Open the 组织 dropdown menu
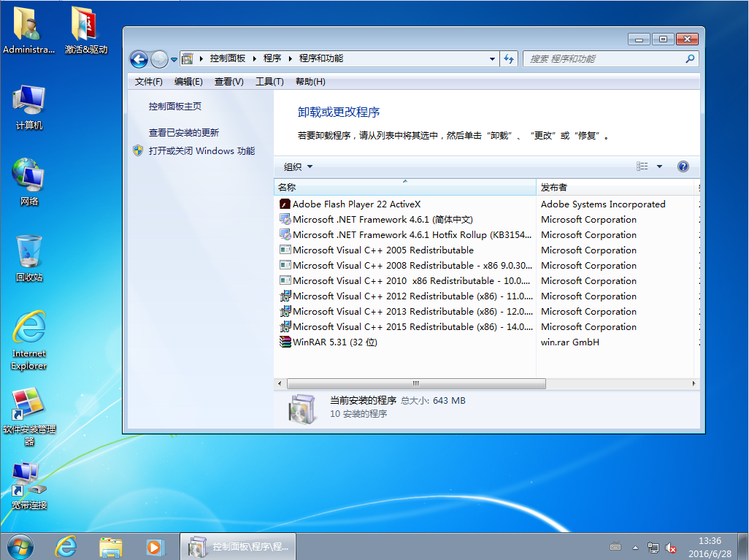Image resolution: width=749 pixels, height=560 pixels. tap(296, 166)
